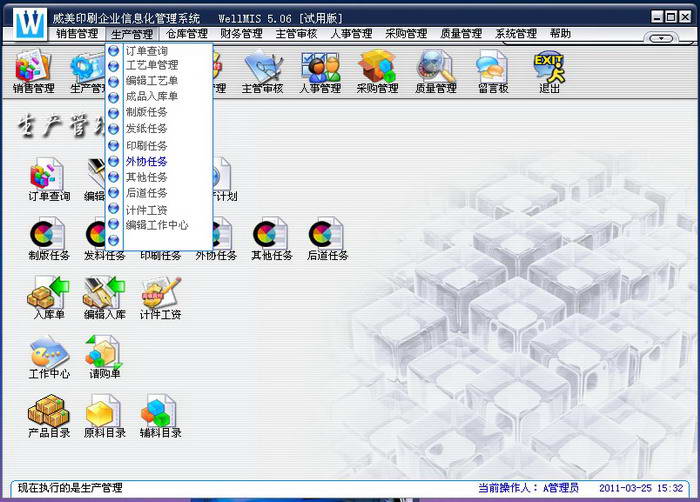The height and width of the screenshot is (502, 700).
Task: Click the 主管审核 toolbar icon
Action: click(x=262, y=71)
